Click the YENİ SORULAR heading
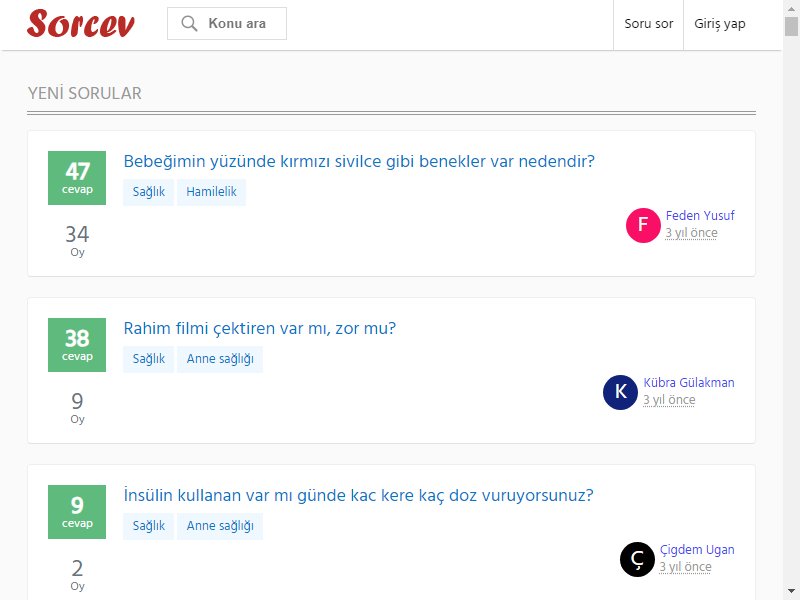The height and width of the screenshot is (600, 800). click(85, 93)
